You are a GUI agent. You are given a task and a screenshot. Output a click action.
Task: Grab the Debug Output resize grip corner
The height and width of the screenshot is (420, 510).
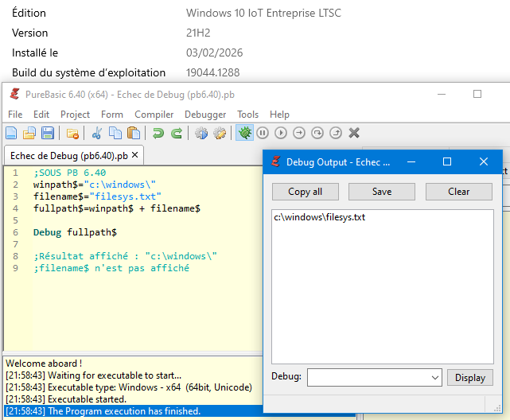497,408
